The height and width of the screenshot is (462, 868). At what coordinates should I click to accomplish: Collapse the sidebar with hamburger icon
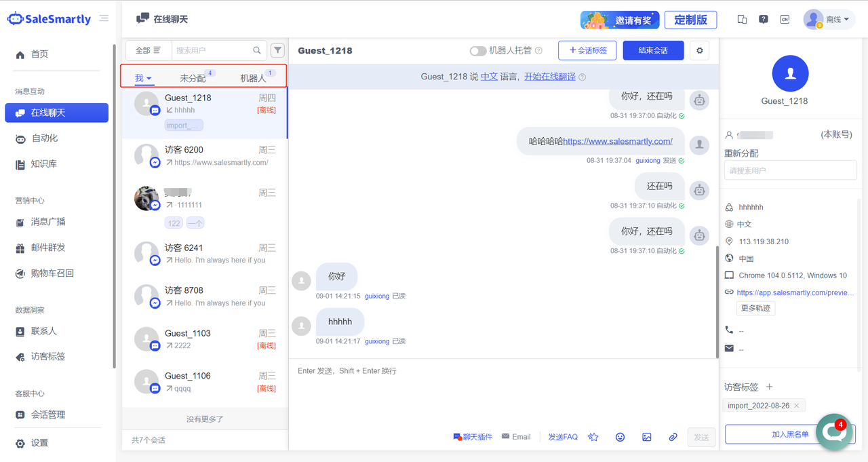[104, 18]
